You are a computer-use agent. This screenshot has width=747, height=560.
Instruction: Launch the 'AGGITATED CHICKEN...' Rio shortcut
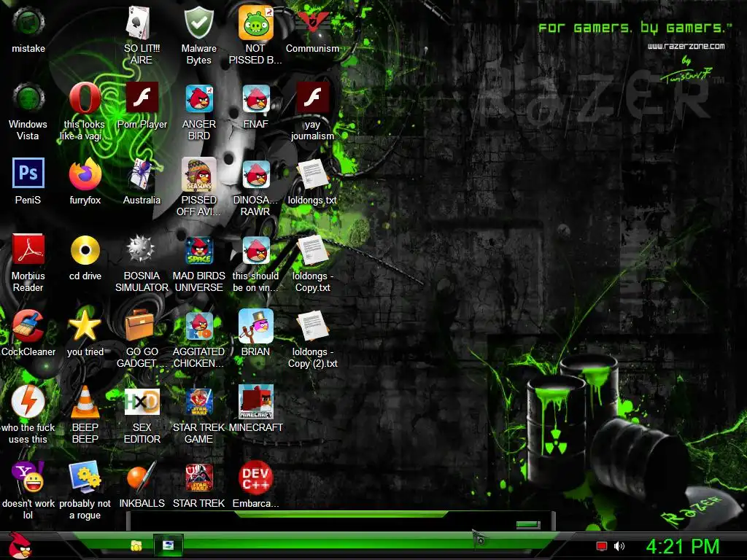click(x=198, y=338)
